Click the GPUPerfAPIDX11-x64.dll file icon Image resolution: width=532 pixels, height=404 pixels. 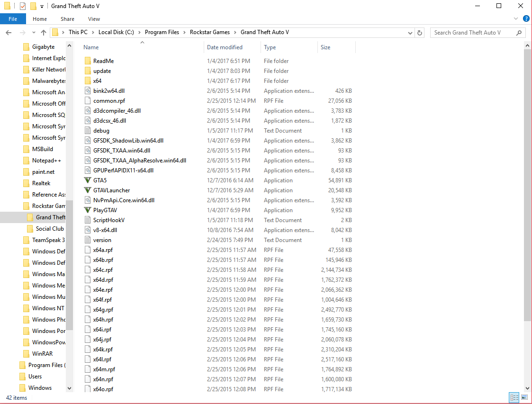coord(88,171)
